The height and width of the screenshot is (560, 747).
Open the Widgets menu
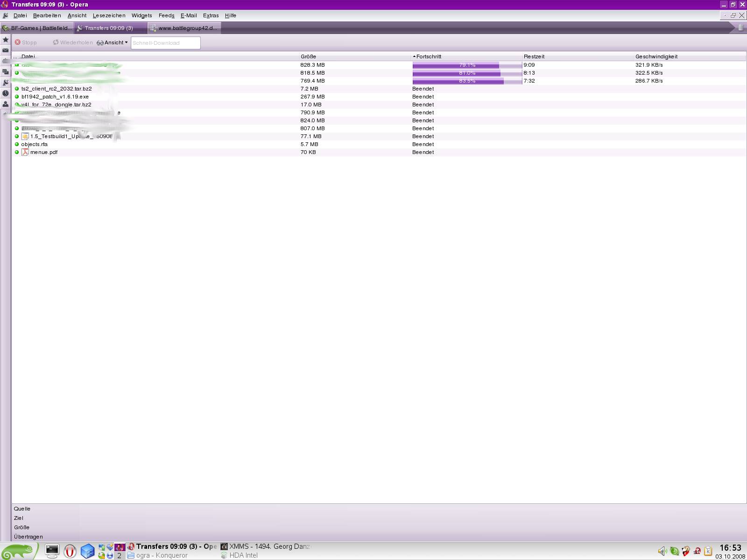pos(142,15)
